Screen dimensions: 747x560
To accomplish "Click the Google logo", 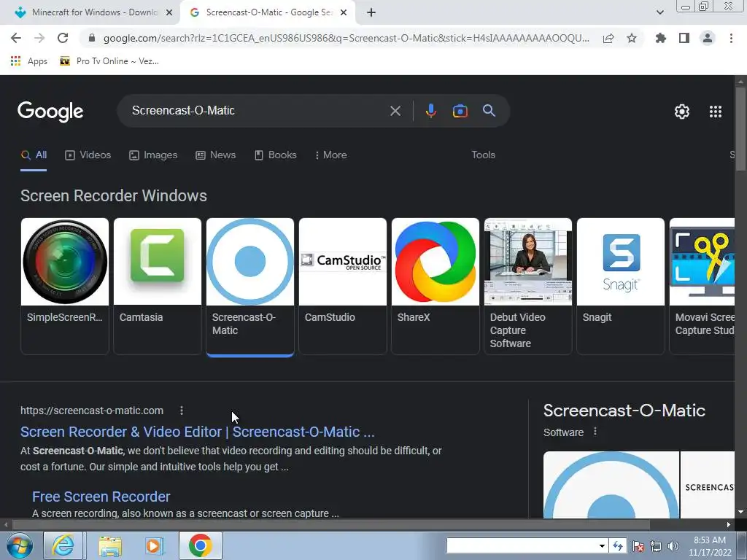I will (x=50, y=112).
